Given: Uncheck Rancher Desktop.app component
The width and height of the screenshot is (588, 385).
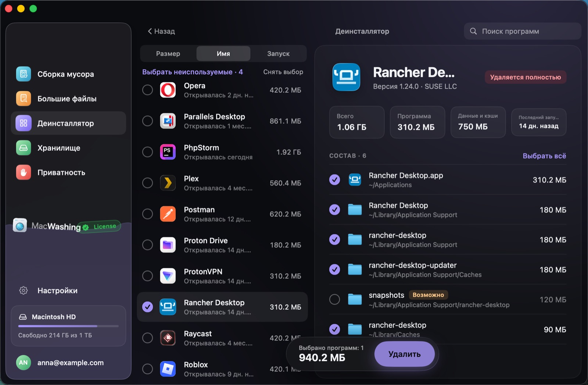Looking at the screenshot, I should click(x=334, y=180).
